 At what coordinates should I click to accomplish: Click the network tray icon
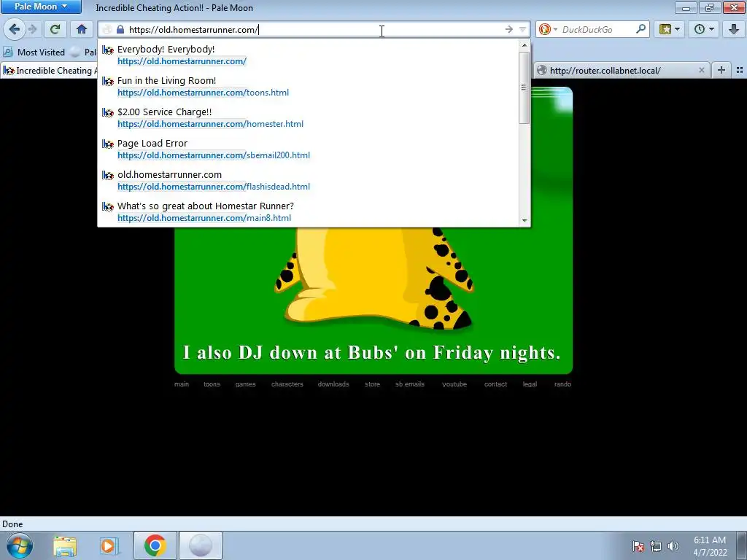pyautogui.click(x=656, y=546)
